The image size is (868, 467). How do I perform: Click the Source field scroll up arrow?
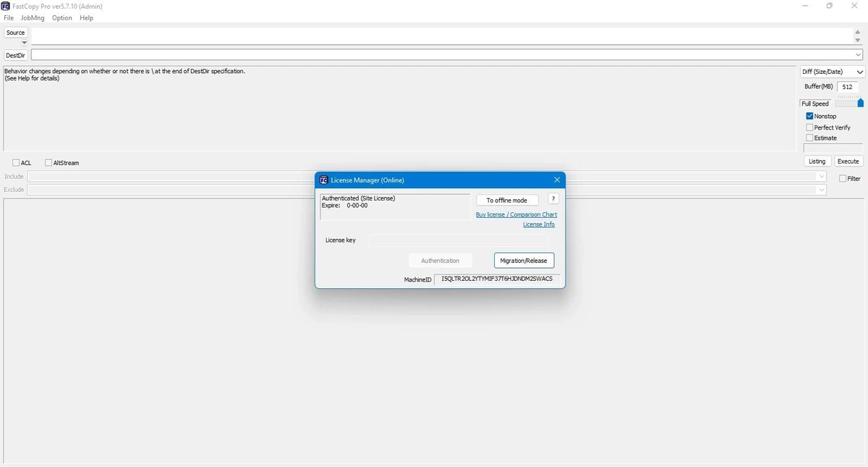[858, 32]
